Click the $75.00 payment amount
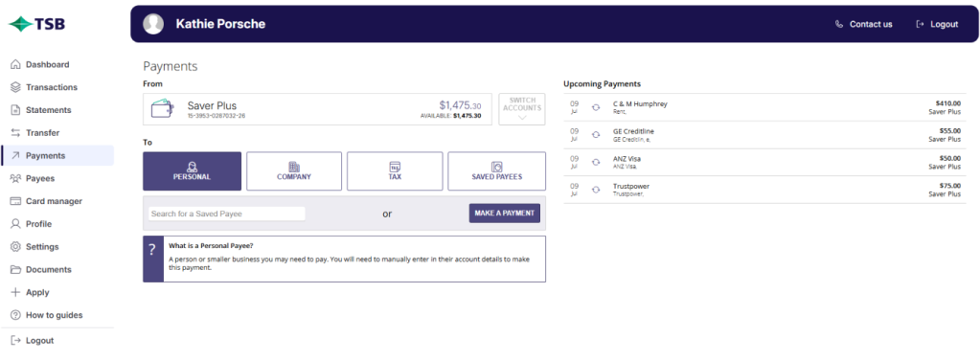The height and width of the screenshot is (361, 980). point(950,186)
